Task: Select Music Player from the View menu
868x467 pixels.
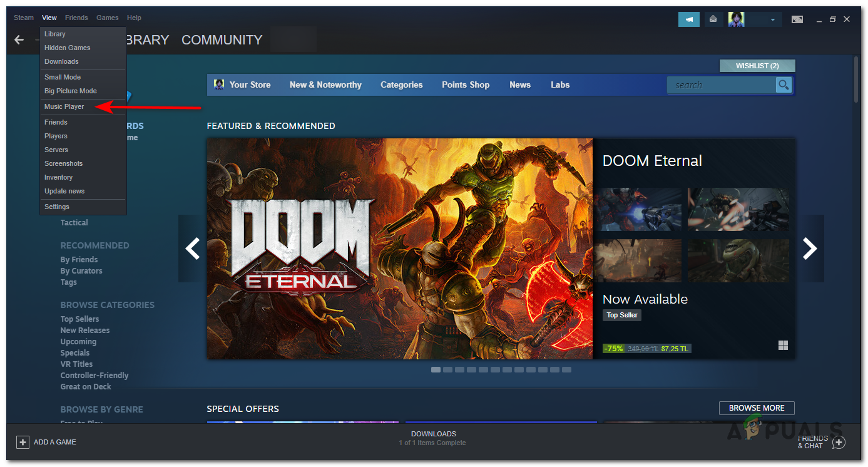Action: [64, 106]
